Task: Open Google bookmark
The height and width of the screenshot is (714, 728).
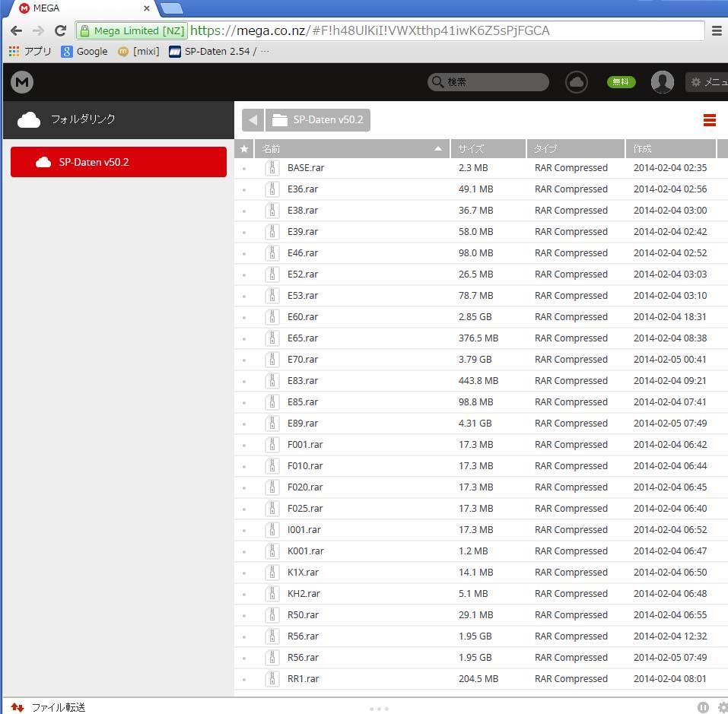Action: coord(84,51)
